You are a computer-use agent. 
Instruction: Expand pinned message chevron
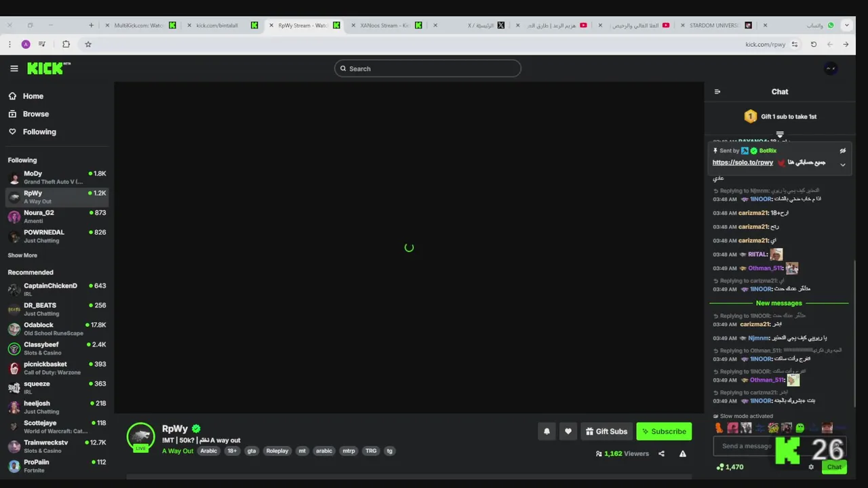[x=843, y=165]
